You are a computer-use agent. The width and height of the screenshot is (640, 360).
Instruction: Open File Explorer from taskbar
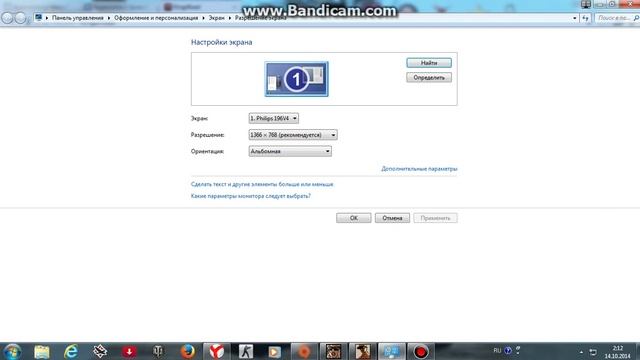click(x=42, y=351)
